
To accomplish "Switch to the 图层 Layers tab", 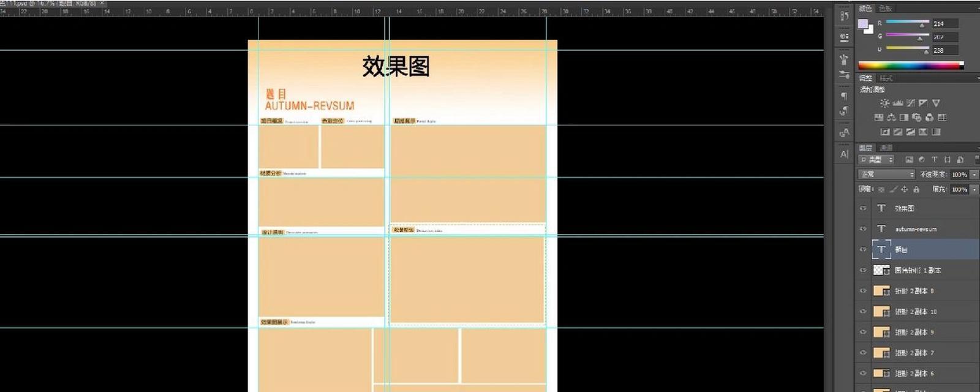I will pyautogui.click(x=865, y=148).
